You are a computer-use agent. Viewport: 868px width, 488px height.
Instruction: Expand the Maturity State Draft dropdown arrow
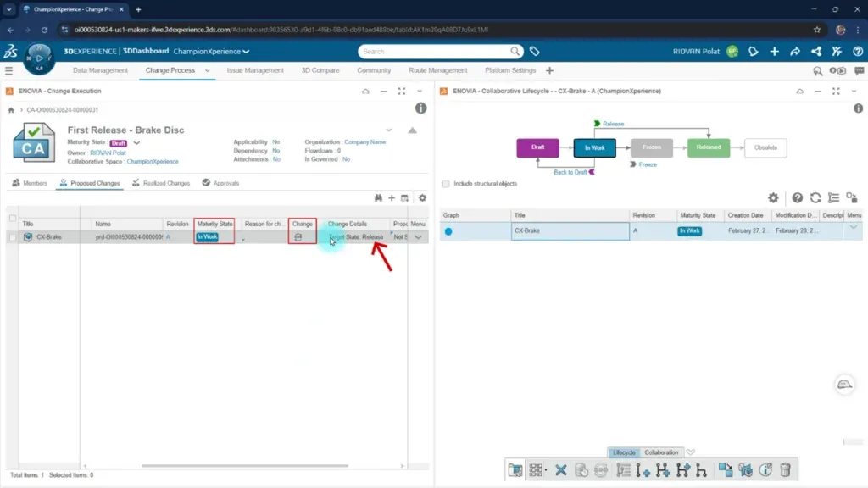(x=136, y=142)
